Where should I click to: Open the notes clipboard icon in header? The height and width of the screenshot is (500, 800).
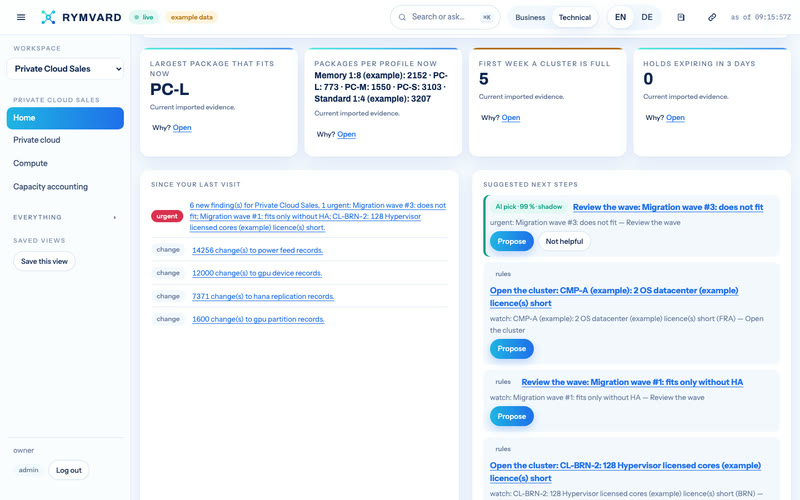pos(681,17)
